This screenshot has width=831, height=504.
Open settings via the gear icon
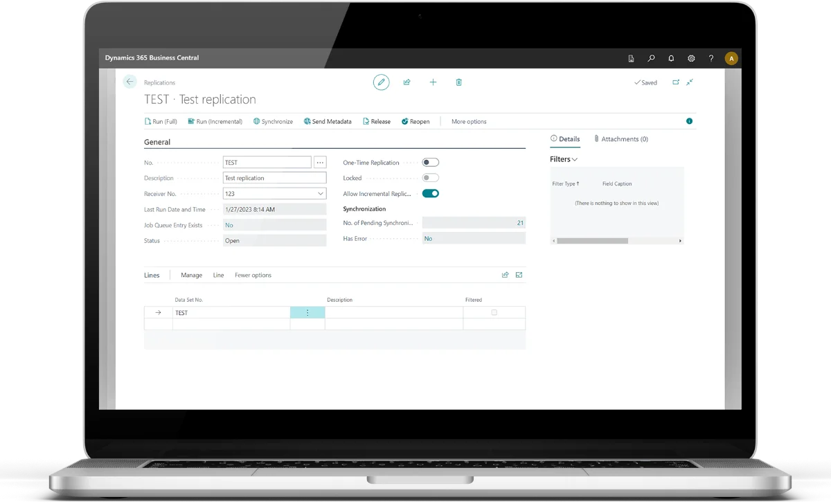pos(691,59)
